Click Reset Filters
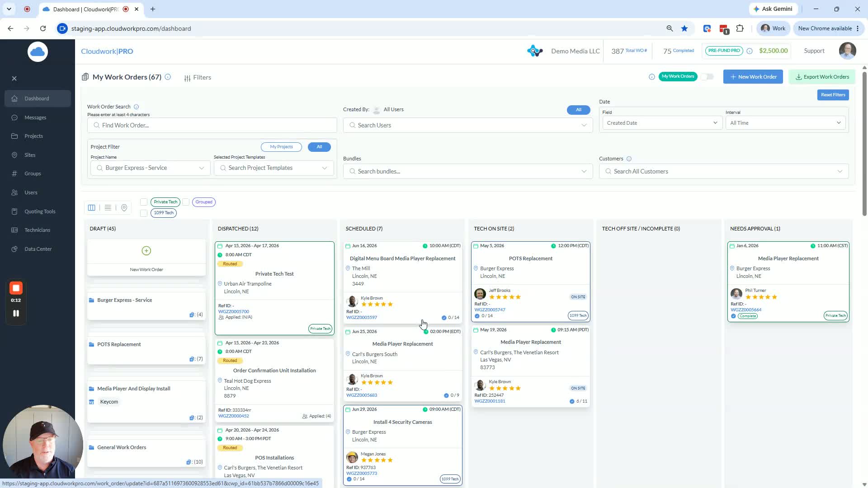The width and height of the screenshot is (868, 488). (833, 95)
